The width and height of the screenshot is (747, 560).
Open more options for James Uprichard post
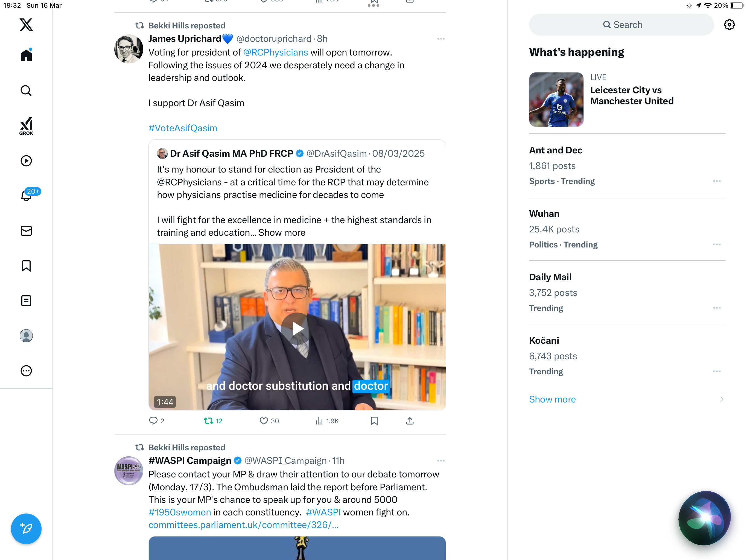tap(441, 39)
